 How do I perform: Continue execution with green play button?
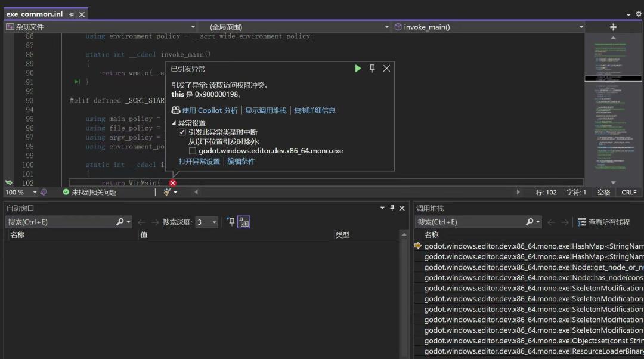click(358, 68)
